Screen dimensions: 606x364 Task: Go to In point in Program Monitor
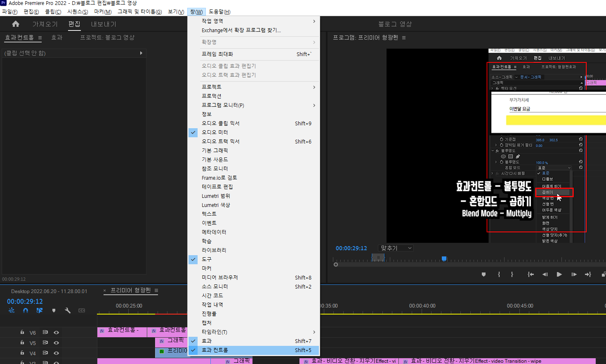click(x=531, y=274)
